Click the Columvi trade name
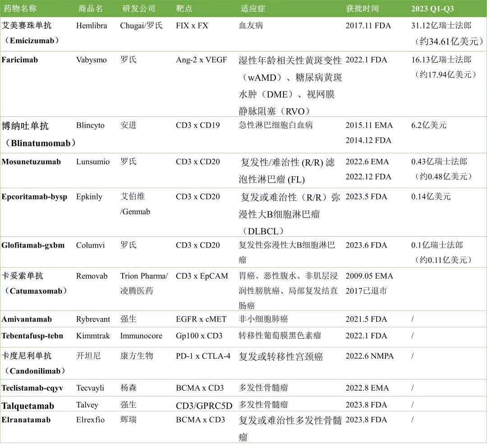The height and width of the screenshot is (448, 487). coord(90,245)
